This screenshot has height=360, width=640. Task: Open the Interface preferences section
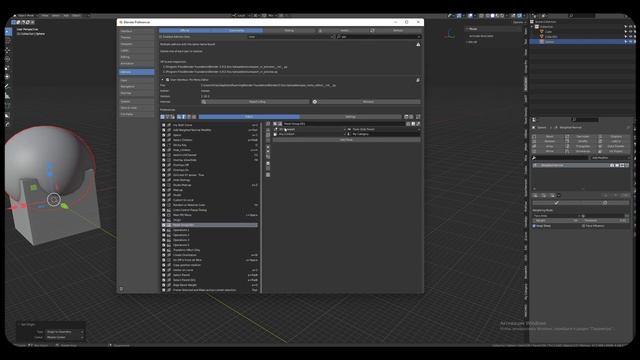click(x=136, y=31)
